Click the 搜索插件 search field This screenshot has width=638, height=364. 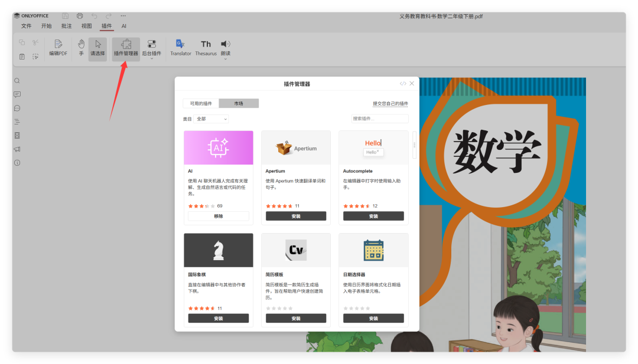click(380, 119)
